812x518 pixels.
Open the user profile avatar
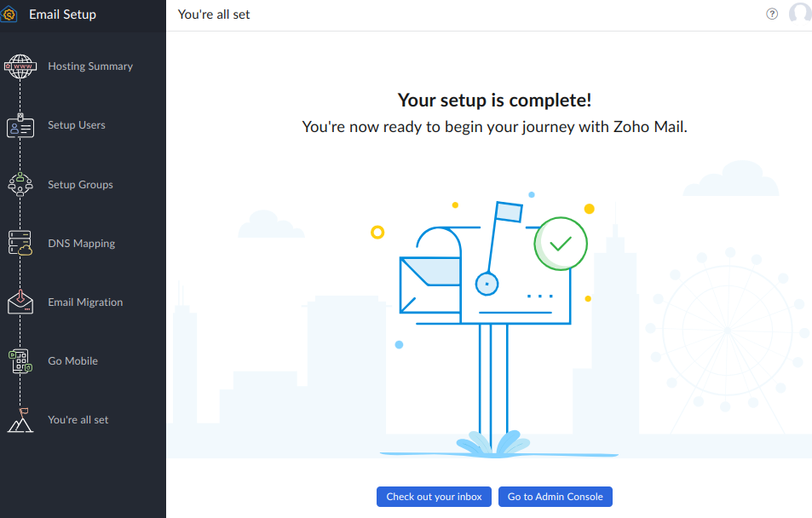click(800, 14)
